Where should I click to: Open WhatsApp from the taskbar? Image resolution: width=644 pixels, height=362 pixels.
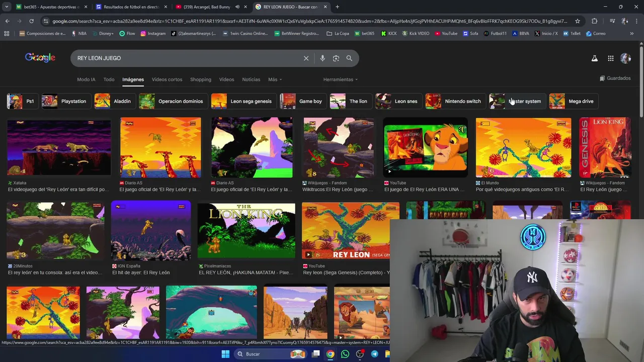[x=345, y=354]
